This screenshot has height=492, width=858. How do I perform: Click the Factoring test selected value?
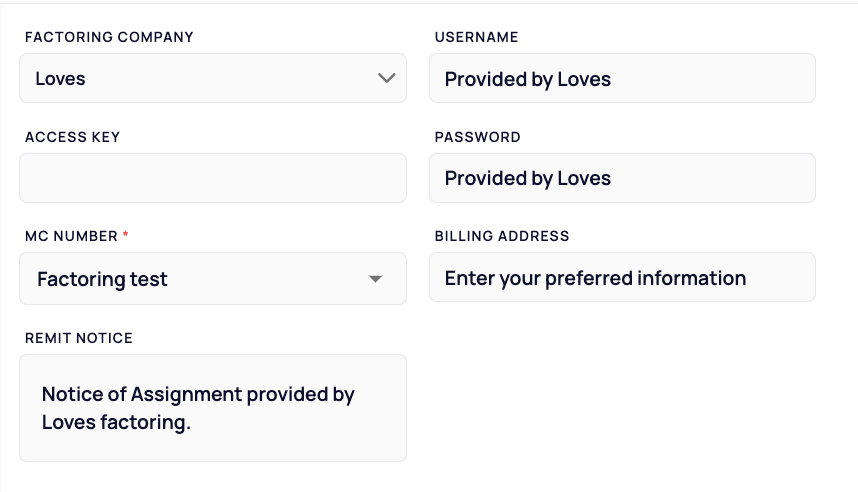102,279
